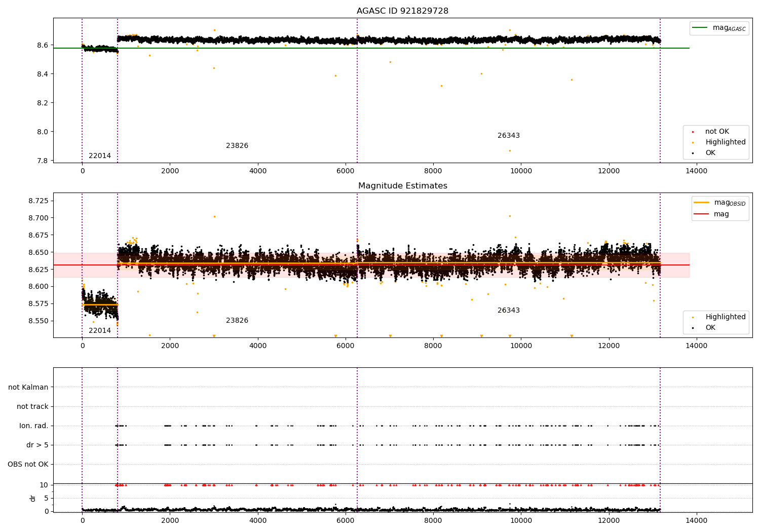Click the red mag legend entry
Image resolution: width=760 pixels, height=532 pixels.
point(712,214)
